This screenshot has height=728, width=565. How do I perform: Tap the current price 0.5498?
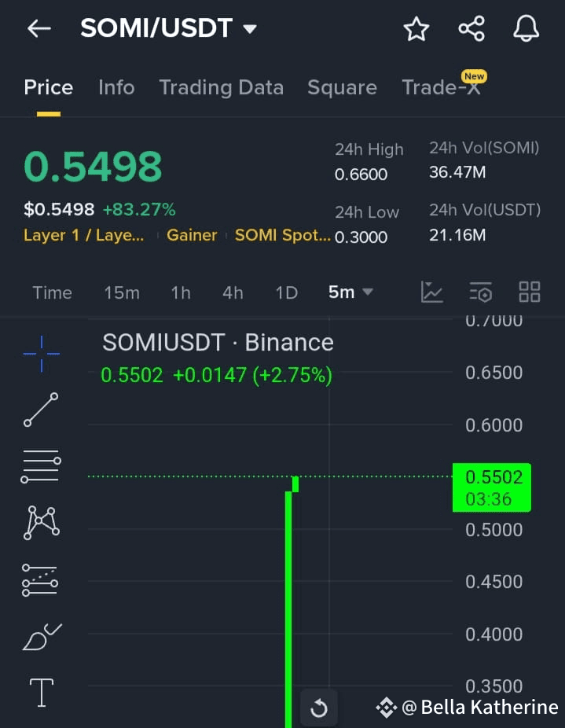click(x=93, y=166)
